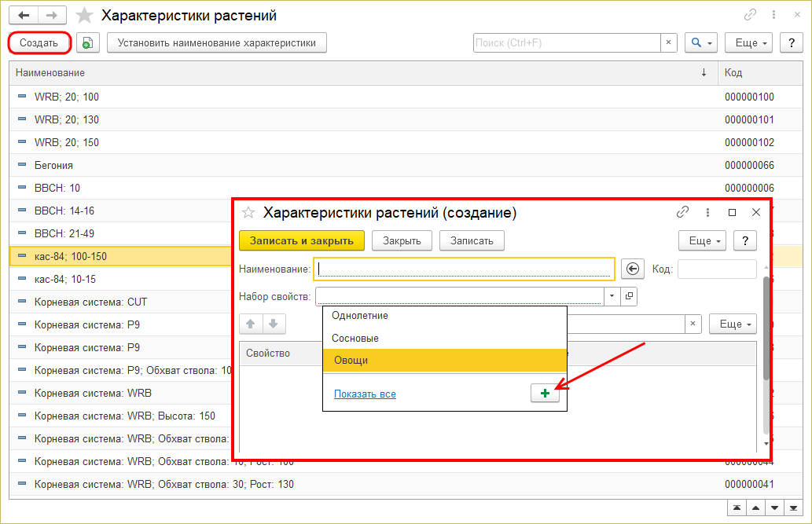Go forward with the right arrow button
Image resolution: width=812 pixels, height=524 pixels.
pos(52,16)
